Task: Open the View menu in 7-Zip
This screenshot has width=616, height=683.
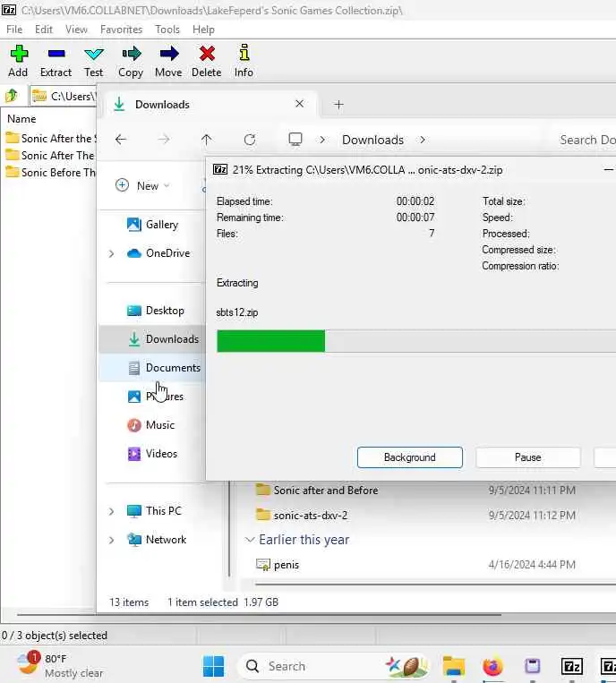Action: click(x=76, y=30)
